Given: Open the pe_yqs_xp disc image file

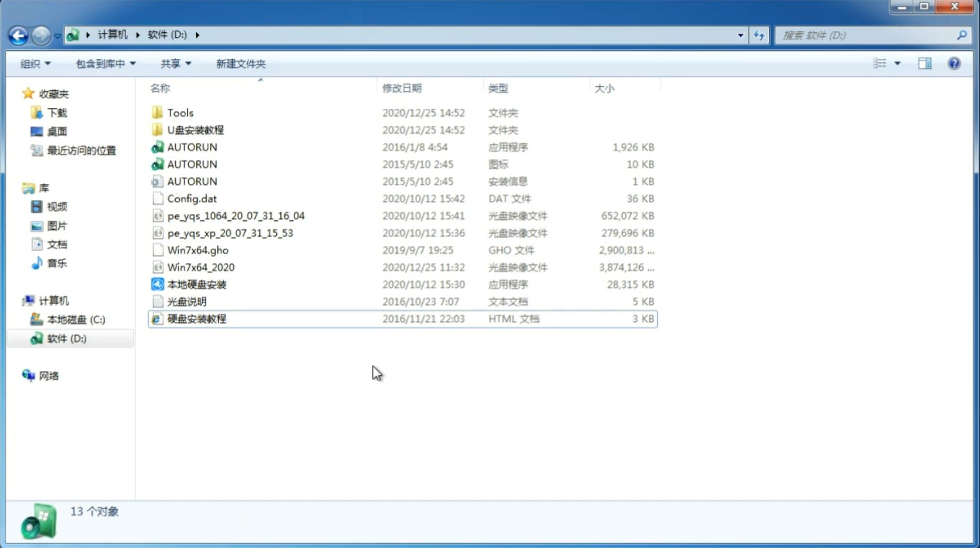Looking at the screenshot, I should (x=230, y=233).
